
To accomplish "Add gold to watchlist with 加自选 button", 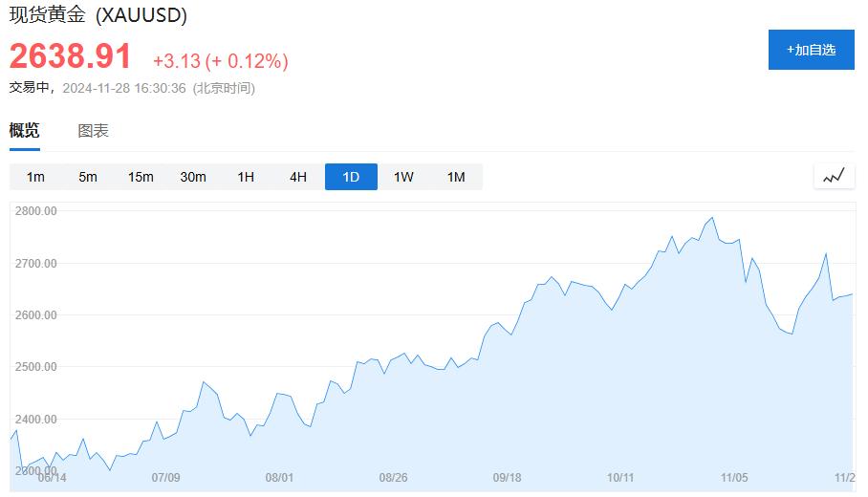I will [x=811, y=50].
